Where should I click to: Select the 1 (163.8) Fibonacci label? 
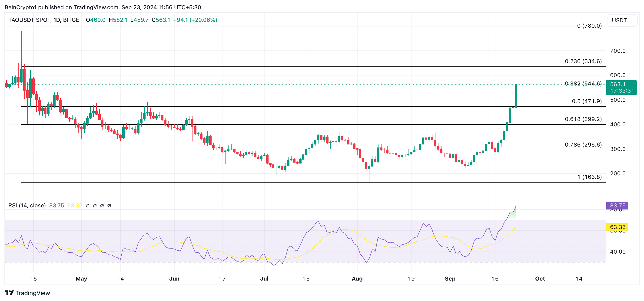click(590, 177)
